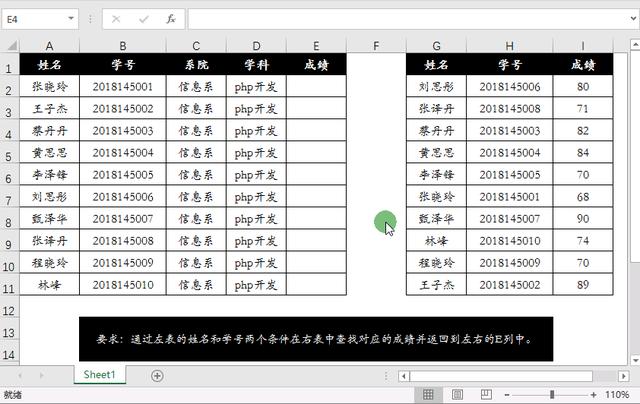Screen dimensions: 640x404
Task: Add a new sheet with plus icon
Action: point(157,375)
